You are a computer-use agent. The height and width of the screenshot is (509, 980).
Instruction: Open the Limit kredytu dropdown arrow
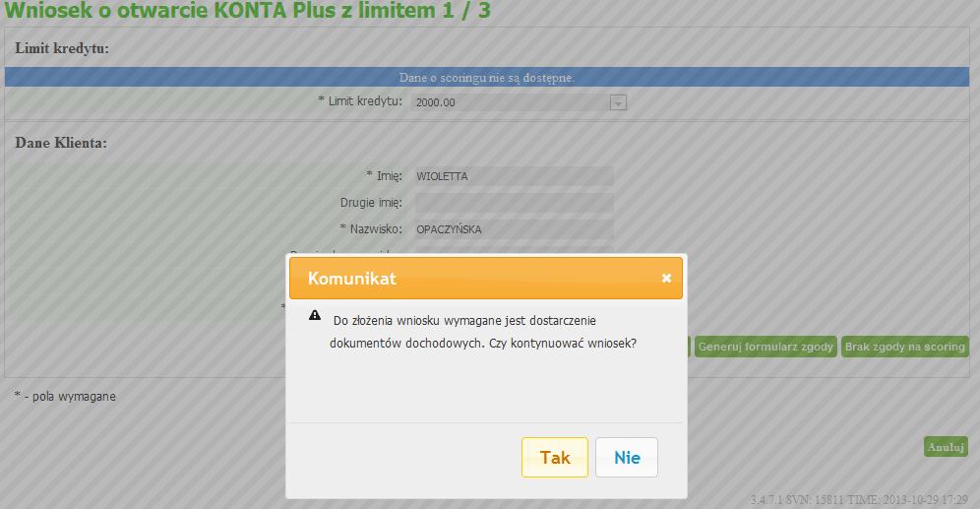[618, 102]
